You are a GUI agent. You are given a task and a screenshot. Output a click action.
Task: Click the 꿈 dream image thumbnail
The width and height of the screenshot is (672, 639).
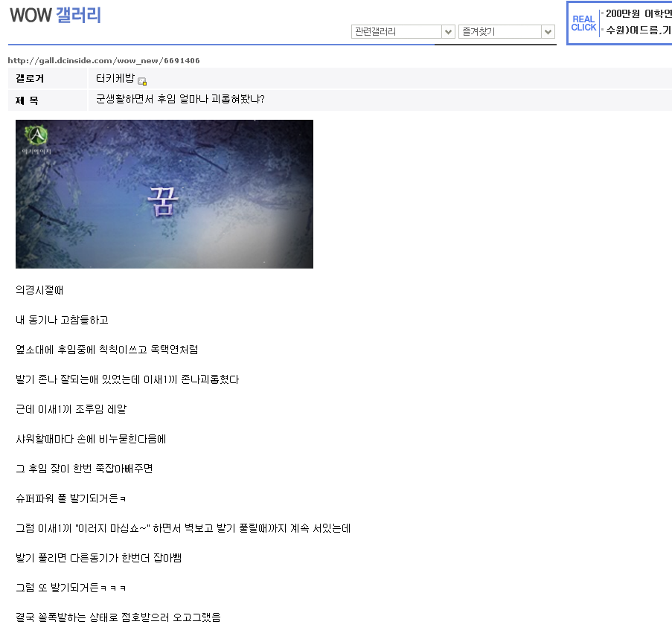point(164,194)
